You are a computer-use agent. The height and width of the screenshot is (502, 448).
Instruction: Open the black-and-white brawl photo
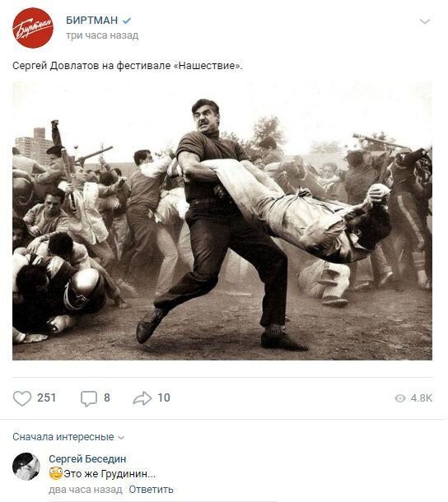click(x=222, y=221)
